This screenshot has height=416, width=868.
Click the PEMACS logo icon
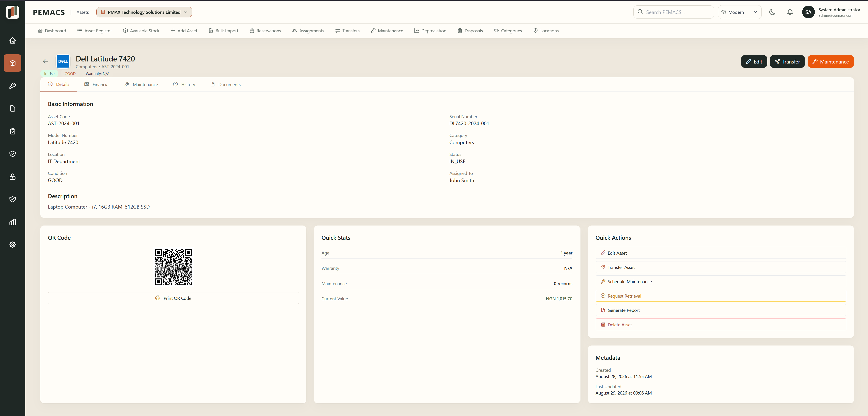coord(12,12)
